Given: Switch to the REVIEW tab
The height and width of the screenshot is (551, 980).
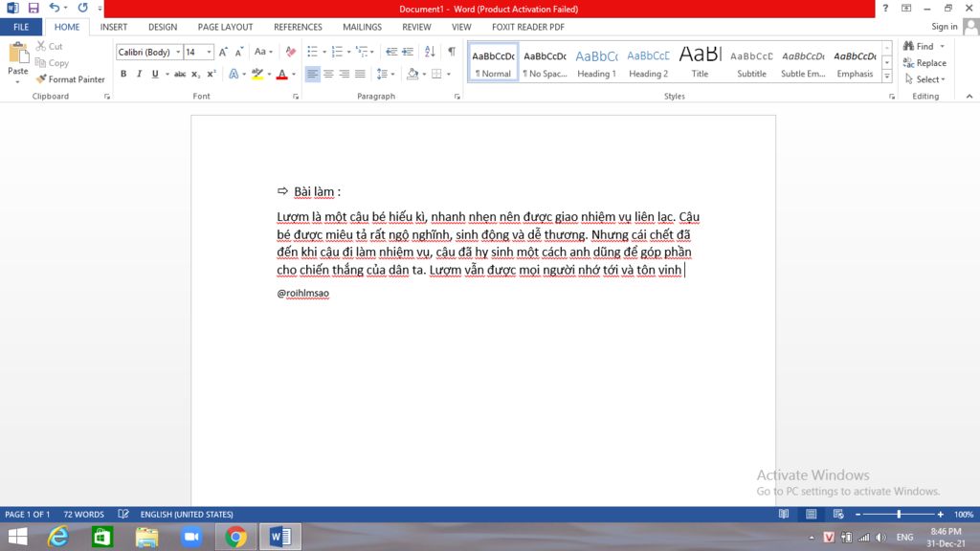Looking at the screenshot, I should pyautogui.click(x=416, y=27).
